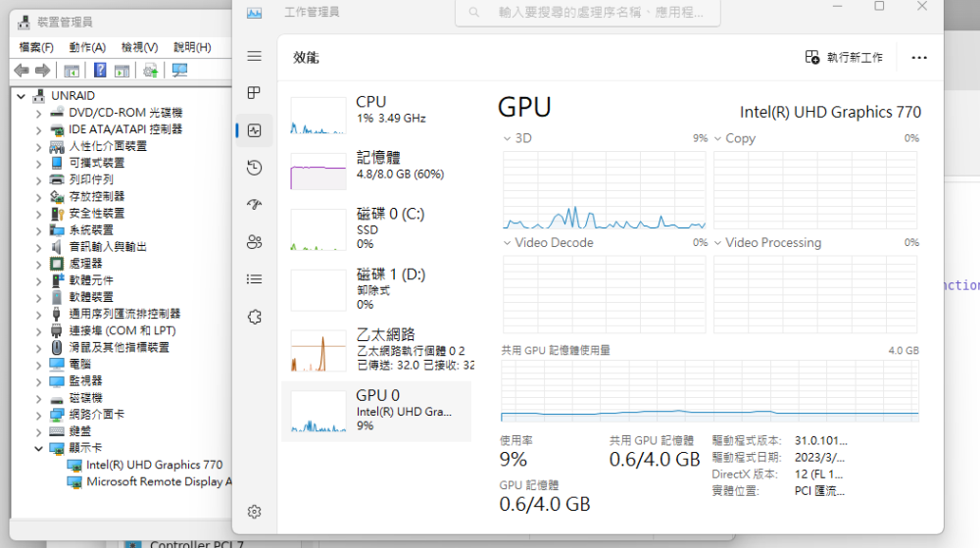
Task: Select Microsoft Remote Display adapter entry
Action: coord(159,481)
